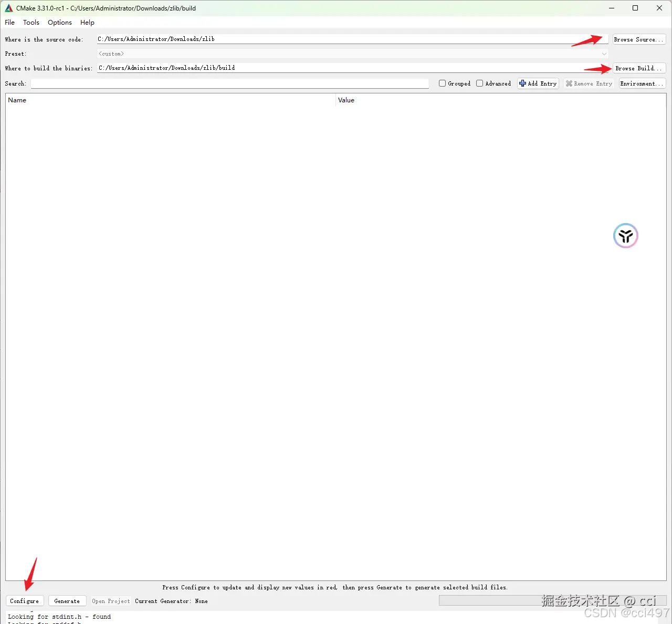672x624 pixels.
Task: Open the Help menu
Action: [87, 23]
